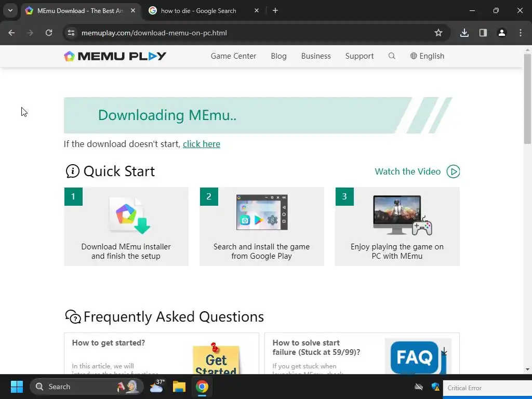The width and height of the screenshot is (532, 399).
Task: Open 'How to get started?' article
Action: click(109, 343)
